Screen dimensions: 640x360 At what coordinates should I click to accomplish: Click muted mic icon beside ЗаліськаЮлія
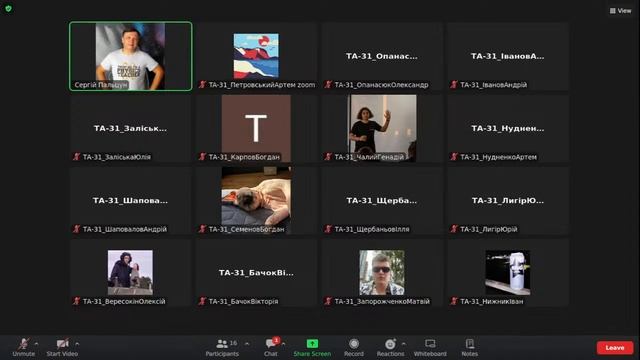pos(76,157)
